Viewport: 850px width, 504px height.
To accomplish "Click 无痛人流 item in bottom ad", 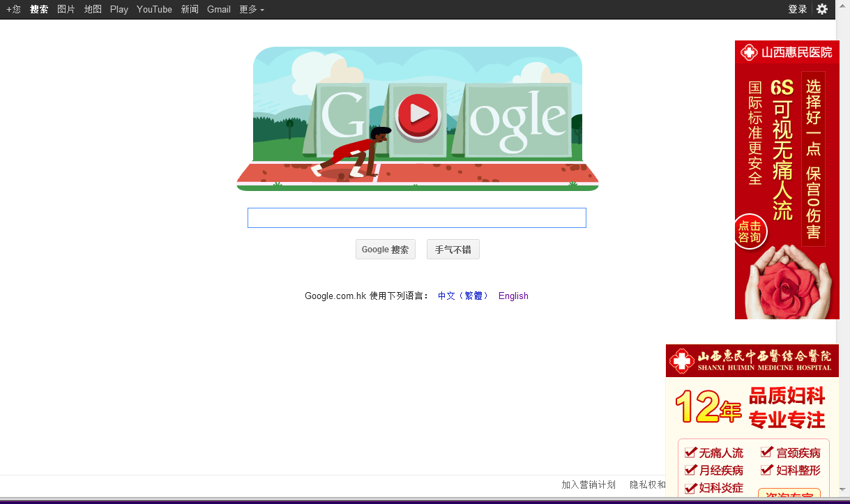I will tap(715, 453).
